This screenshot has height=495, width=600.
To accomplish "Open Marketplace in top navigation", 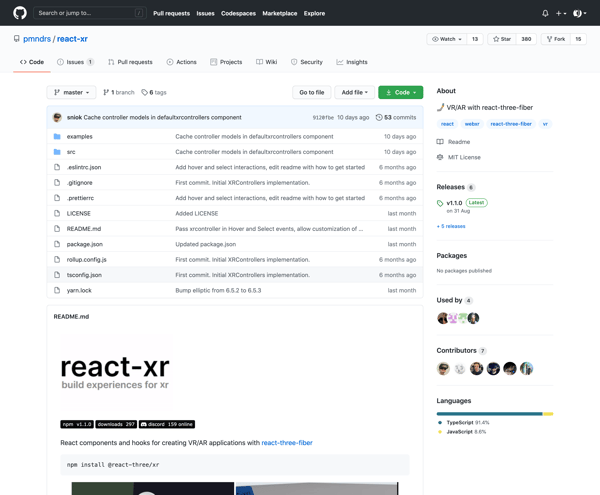I will (x=280, y=13).
